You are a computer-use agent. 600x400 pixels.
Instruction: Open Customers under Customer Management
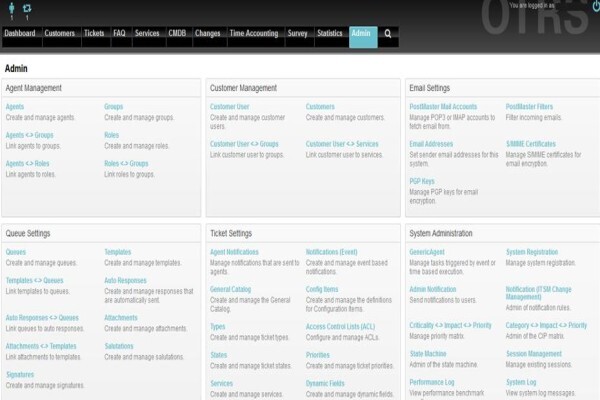(320, 107)
